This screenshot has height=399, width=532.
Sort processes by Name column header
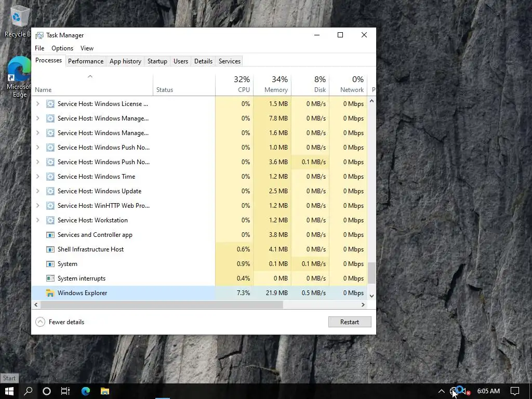[92, 84]
